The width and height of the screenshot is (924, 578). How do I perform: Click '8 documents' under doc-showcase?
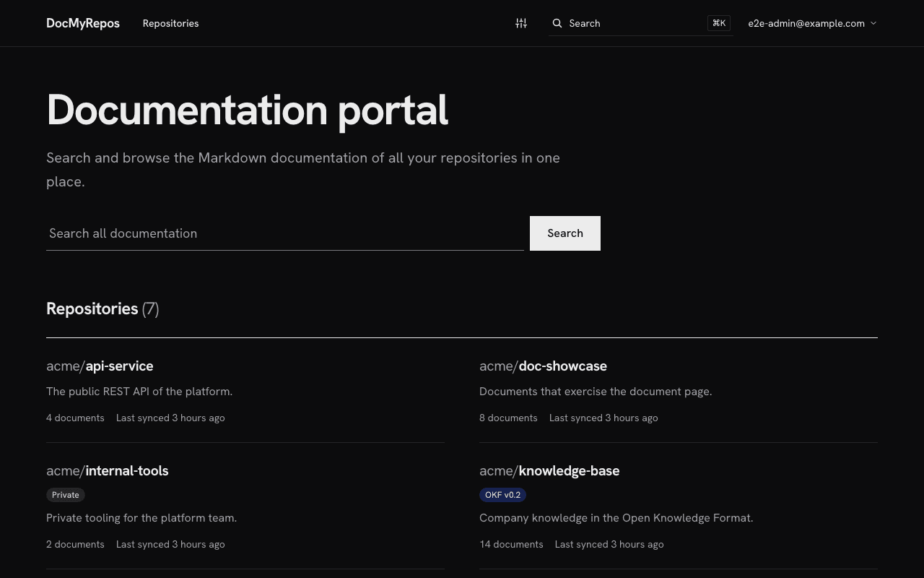pos(508,418)
